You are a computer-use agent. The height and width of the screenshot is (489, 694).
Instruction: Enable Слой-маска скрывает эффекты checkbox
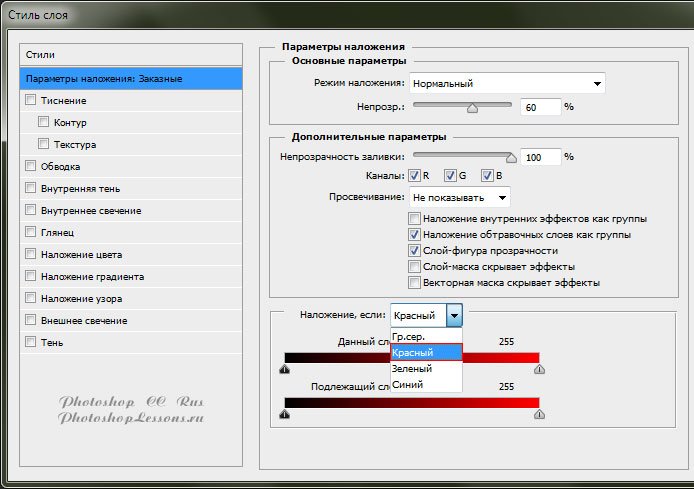coord(414,267)
